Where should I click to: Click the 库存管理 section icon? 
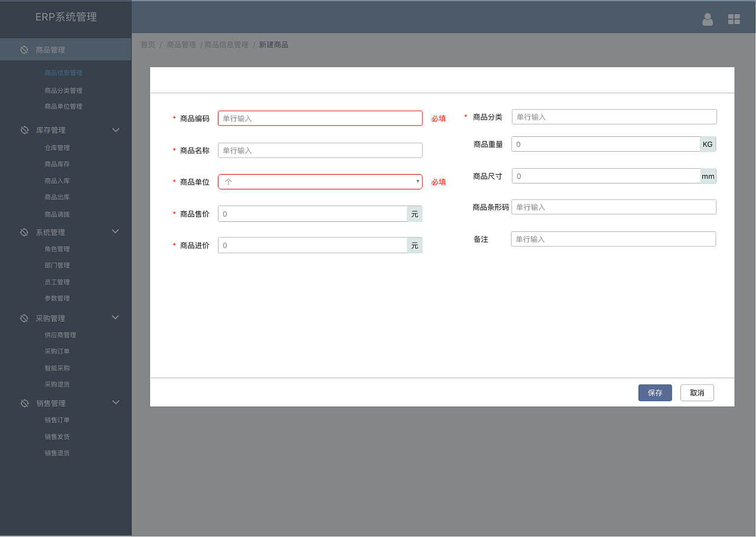pos(24,130)
